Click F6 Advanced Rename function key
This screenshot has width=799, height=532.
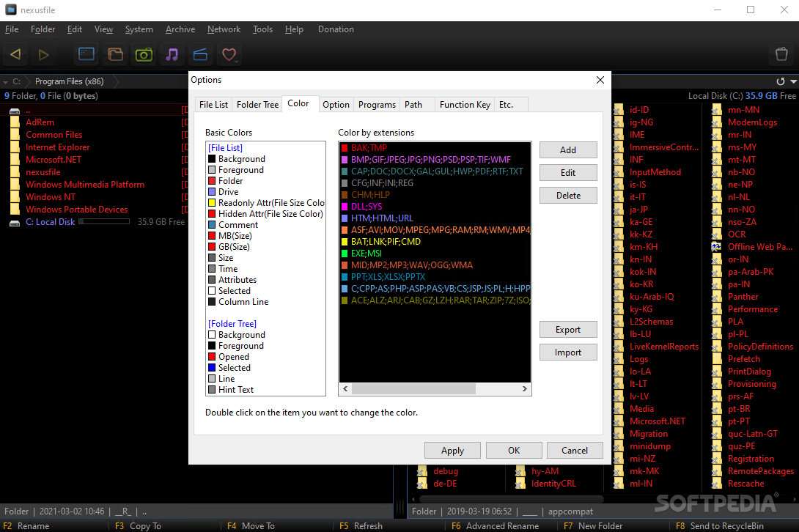pos(495,526)
